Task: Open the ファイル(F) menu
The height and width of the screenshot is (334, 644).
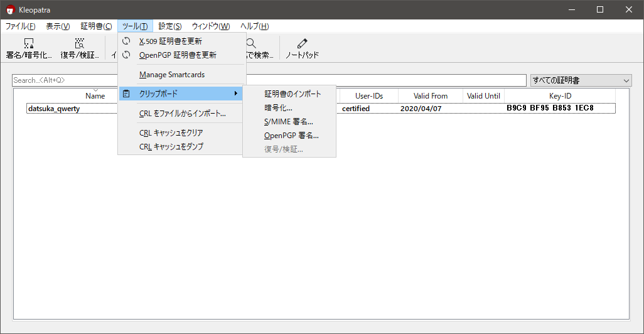Action: [x=20, y=26]
